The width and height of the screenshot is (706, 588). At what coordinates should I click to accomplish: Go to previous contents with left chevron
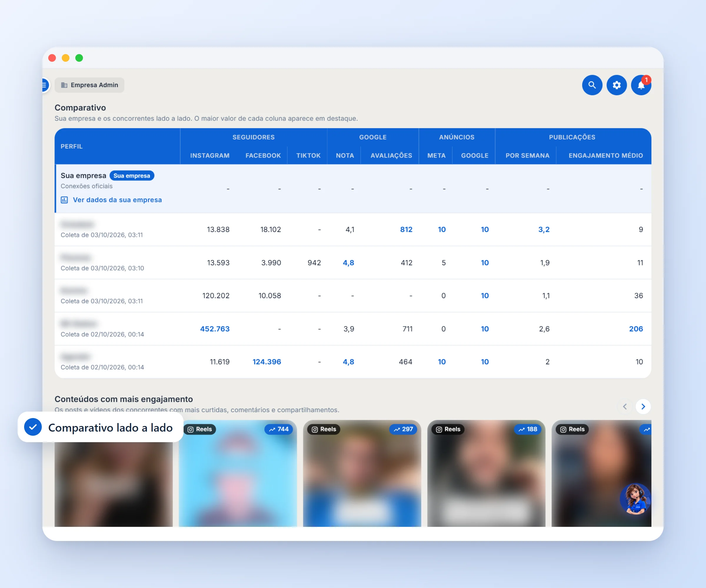coord(625,407)
